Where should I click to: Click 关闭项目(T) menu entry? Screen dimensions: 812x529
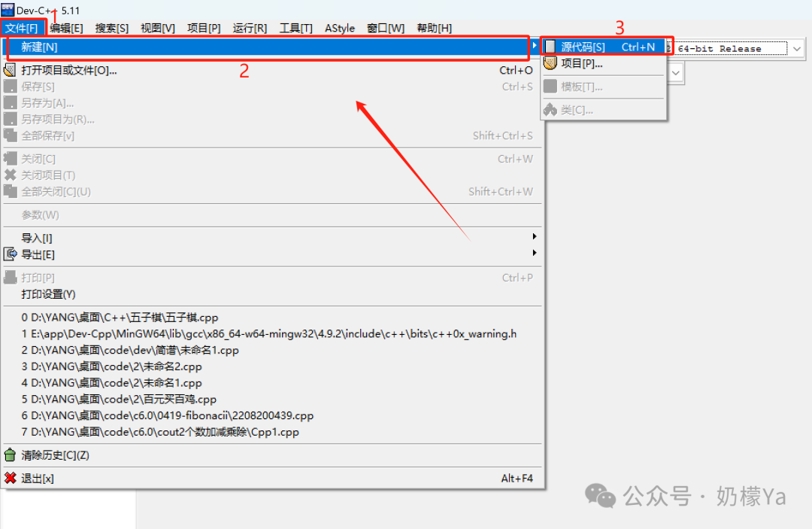[272, 175]
